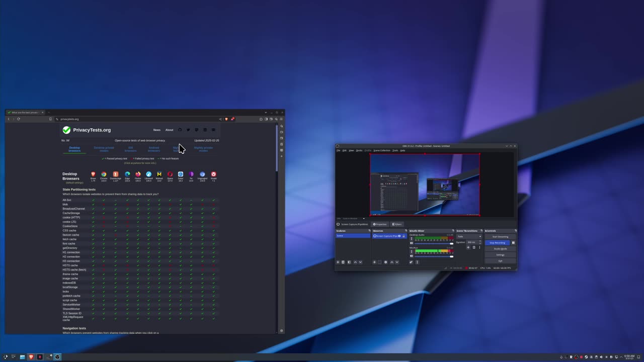Open the OBS Edit menu
This screenshot has height=362, width=644.
point(345,150)
